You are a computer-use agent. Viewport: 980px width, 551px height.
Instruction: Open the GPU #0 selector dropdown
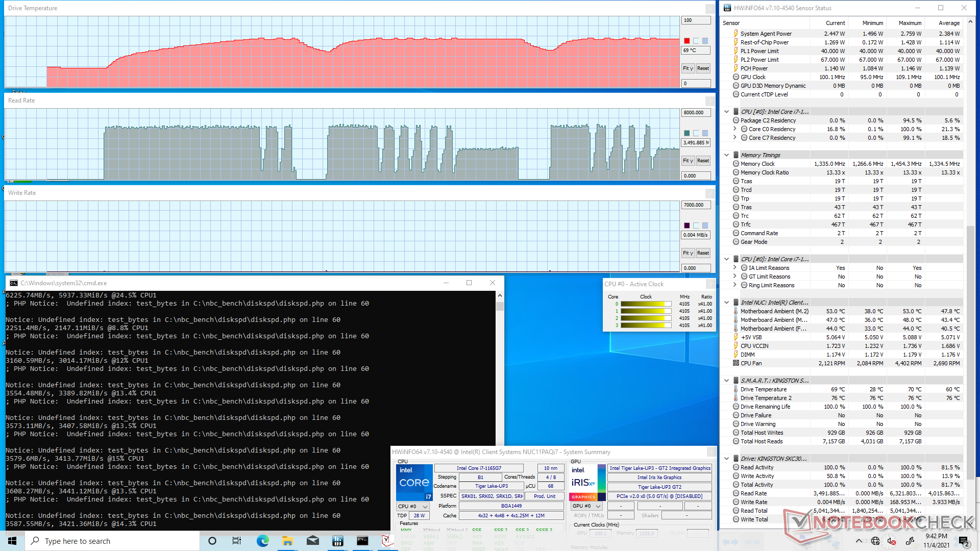(x=586, y=506)
